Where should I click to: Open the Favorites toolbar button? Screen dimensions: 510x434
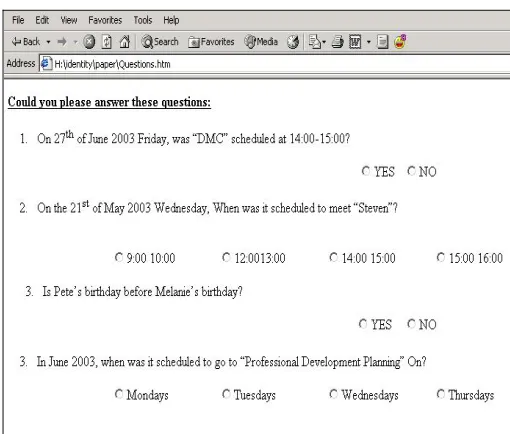coord(211,42)
